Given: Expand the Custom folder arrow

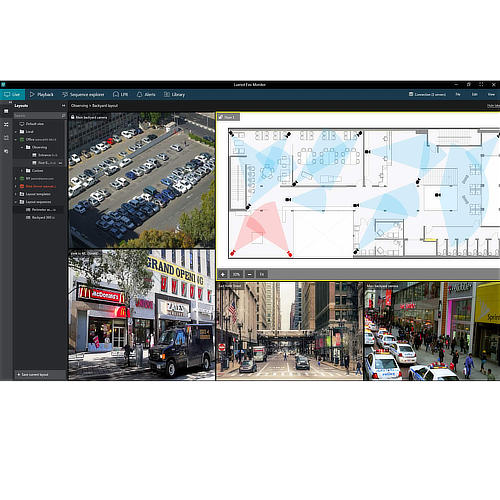Looking at the screenshot, I should pyautogui.click(x=22, y=171).
